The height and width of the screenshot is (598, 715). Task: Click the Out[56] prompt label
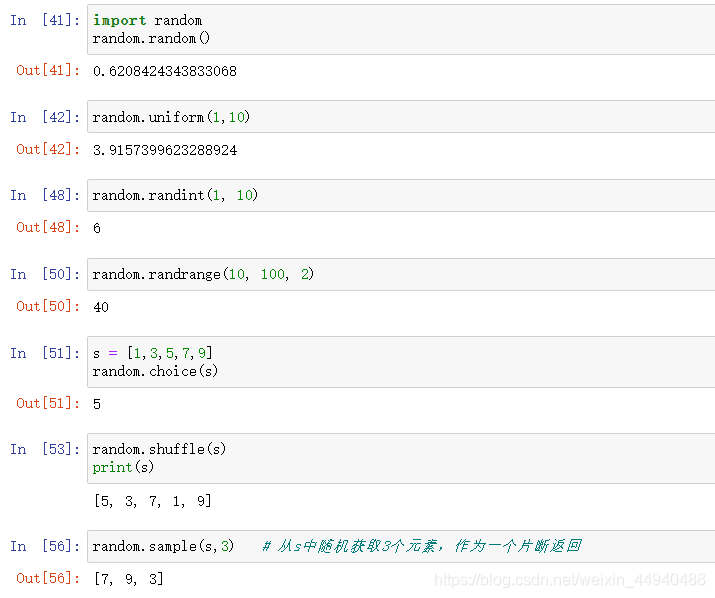(48, 578)
